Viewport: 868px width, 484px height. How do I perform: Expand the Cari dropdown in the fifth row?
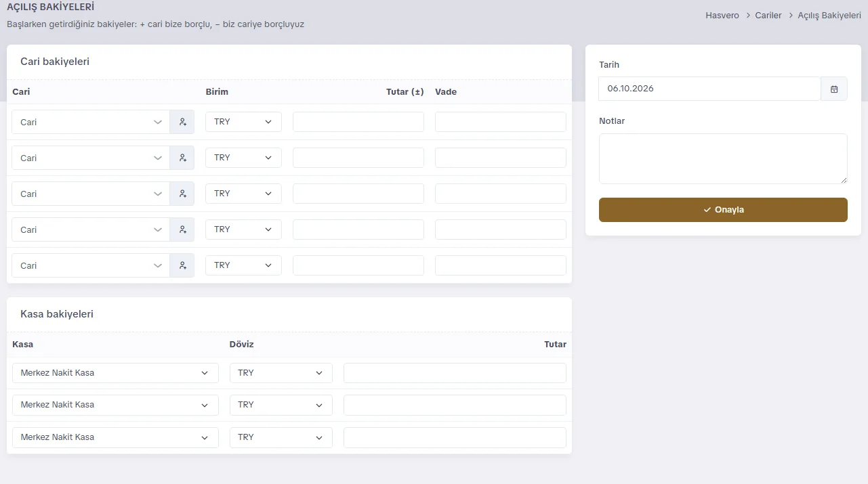tap(91, 265)
